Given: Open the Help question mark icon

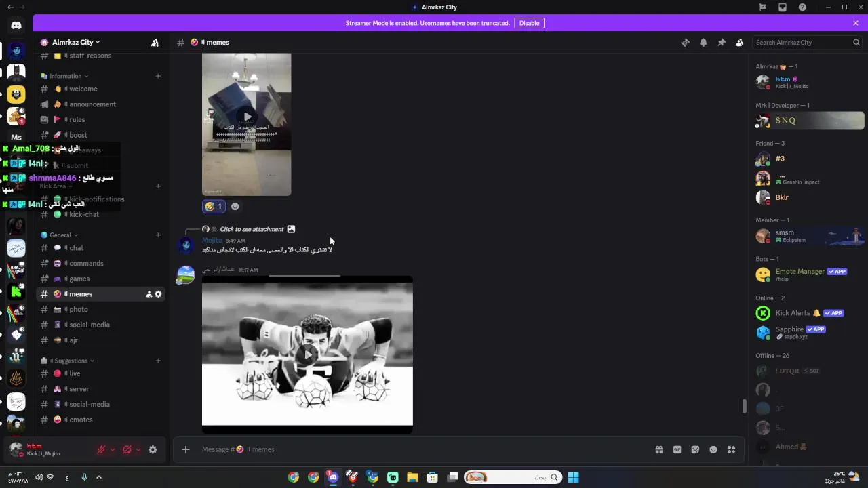Looking at the screenshot, I should 802,7.
